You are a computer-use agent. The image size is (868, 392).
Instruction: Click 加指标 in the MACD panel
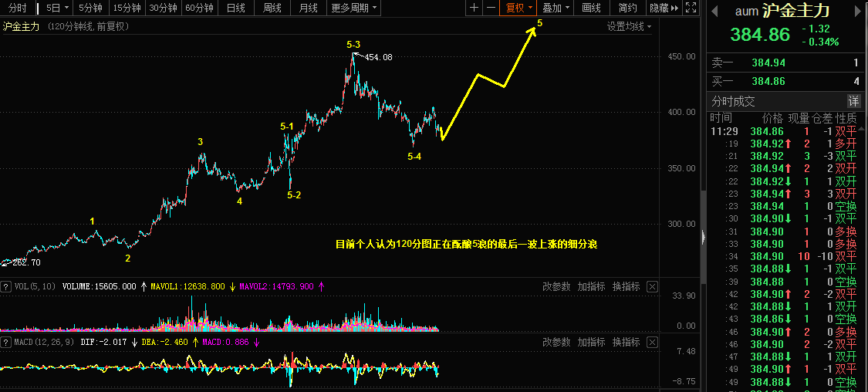(x=591, y=343)
